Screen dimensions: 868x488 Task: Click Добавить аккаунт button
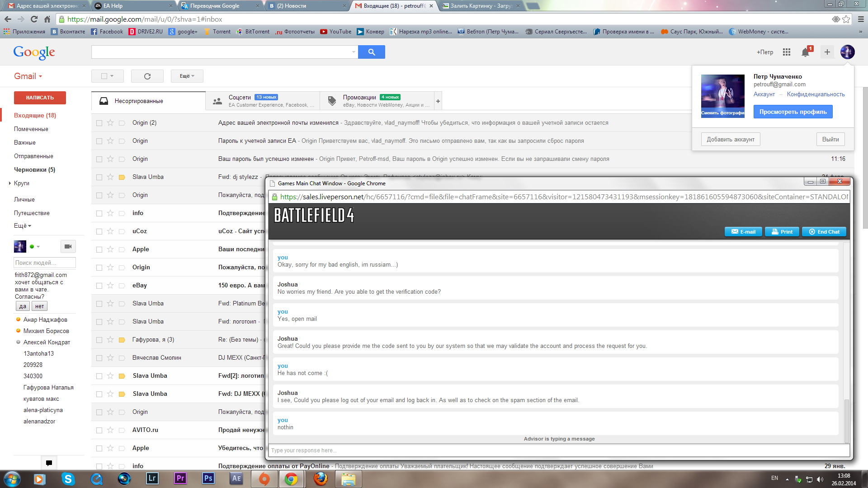point(730,139)
